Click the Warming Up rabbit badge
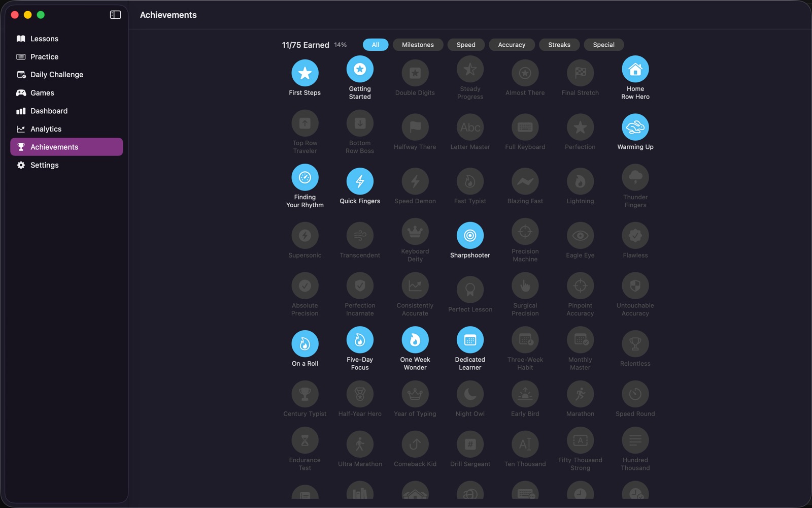The width and height of the screenshot is (812, 508). click(x=635, y=127)
